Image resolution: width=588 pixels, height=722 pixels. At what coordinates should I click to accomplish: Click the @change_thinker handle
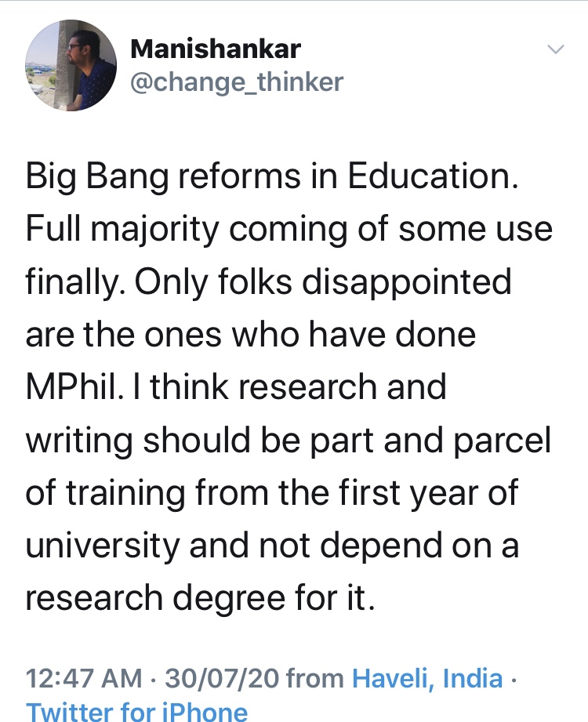pos(236,82)
